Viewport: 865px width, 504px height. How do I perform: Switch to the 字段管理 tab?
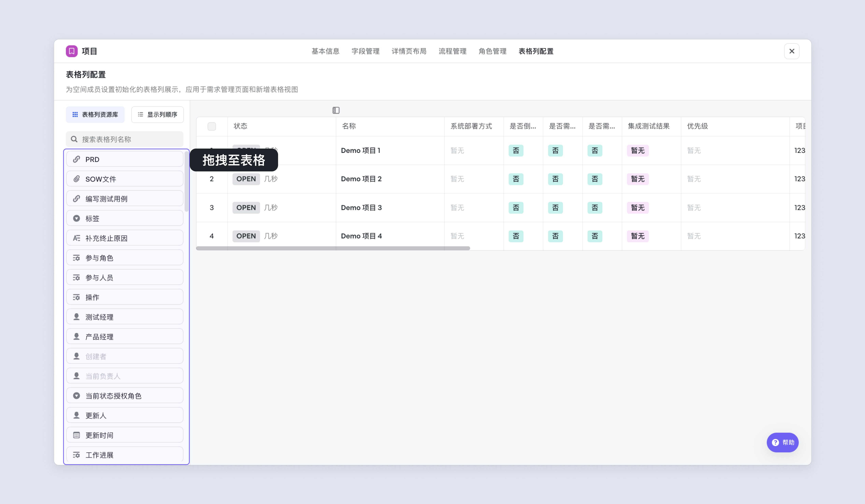pos(366,51)
